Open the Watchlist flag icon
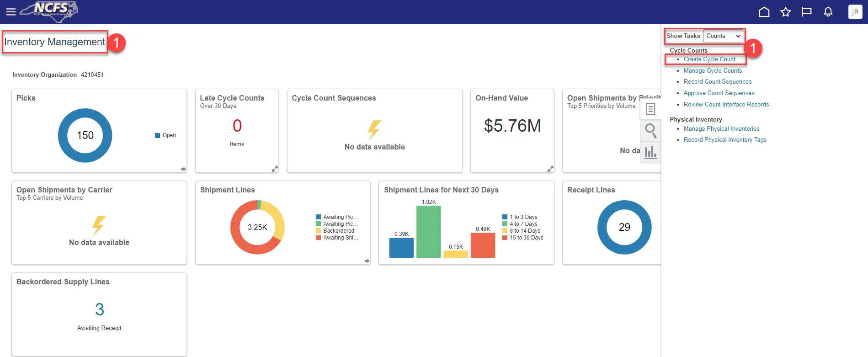Viewport: 868px width, 357px height. [806, 12]
